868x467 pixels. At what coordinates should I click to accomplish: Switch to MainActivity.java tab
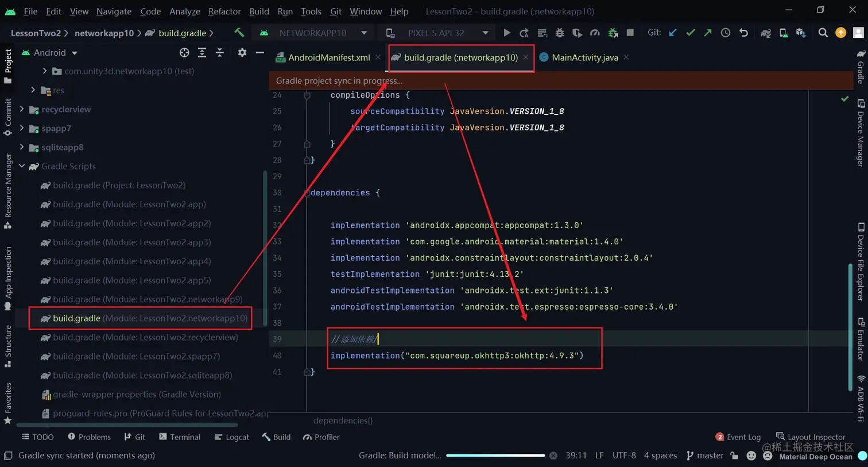(584, 57)
